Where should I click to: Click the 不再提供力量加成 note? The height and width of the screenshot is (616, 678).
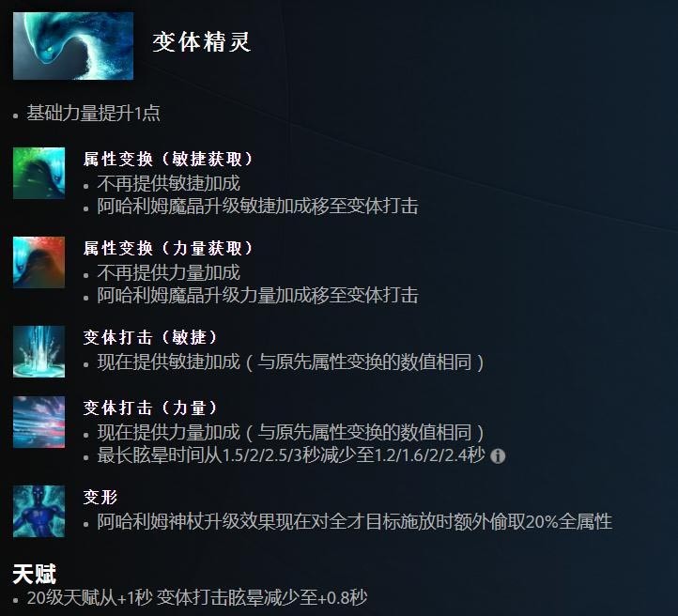[x=169, y=272]
